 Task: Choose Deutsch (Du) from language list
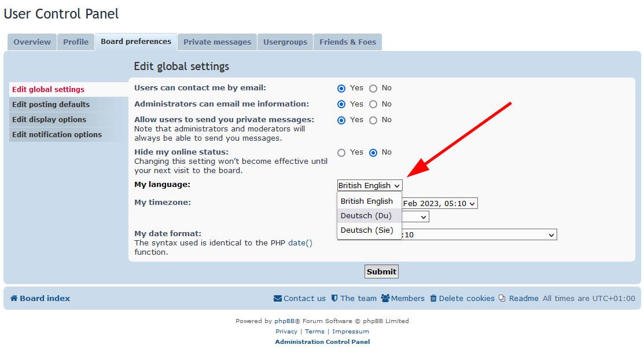(x=369, y=215)
